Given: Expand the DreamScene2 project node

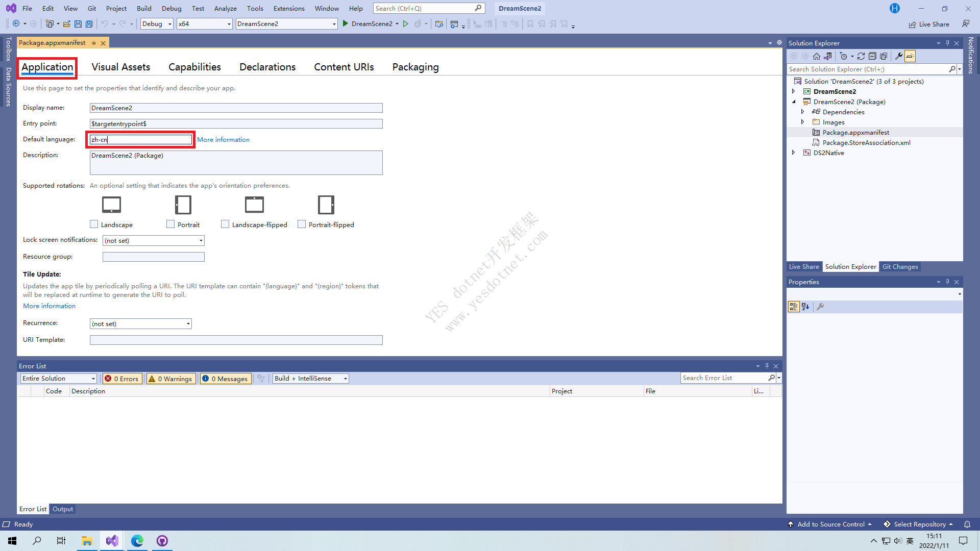Looking at the screenshot, I should point(793,92).
